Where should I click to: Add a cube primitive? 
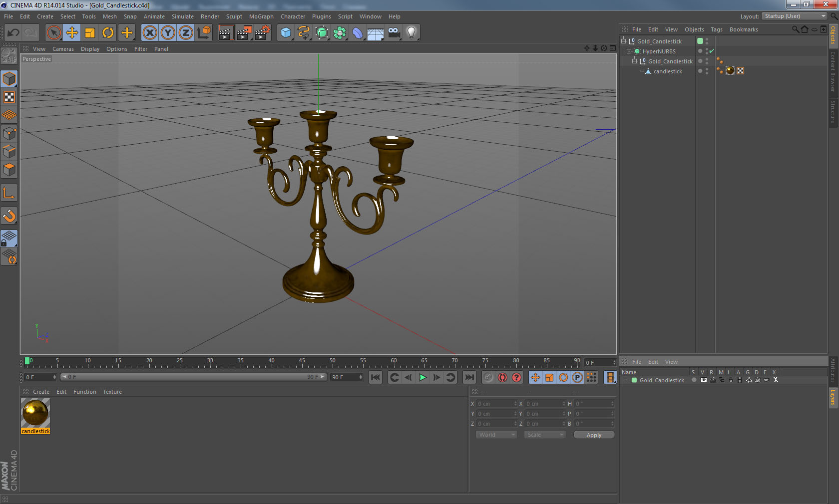pos(286,33)
